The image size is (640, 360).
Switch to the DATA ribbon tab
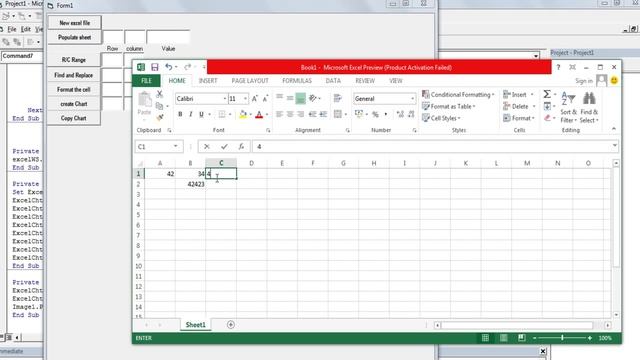click(x=333, y=81)
